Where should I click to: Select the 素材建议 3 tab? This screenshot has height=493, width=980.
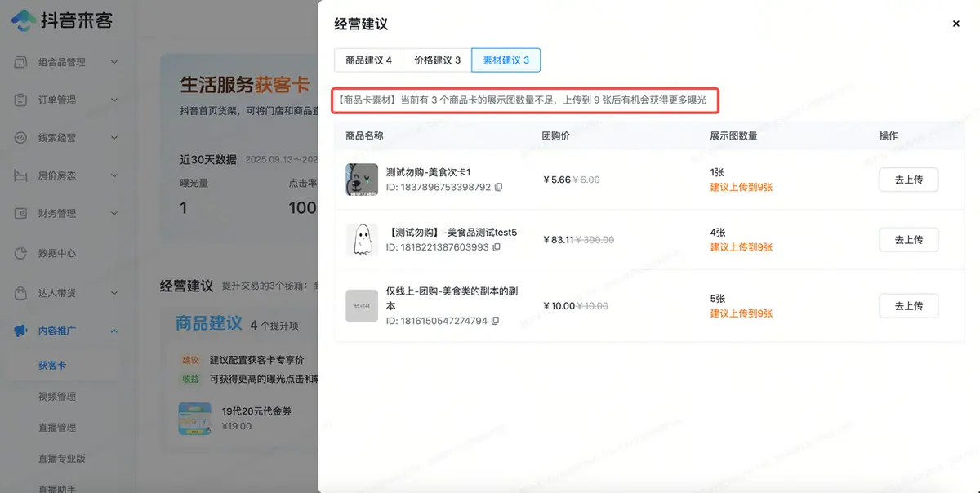[x=506, y=60]
